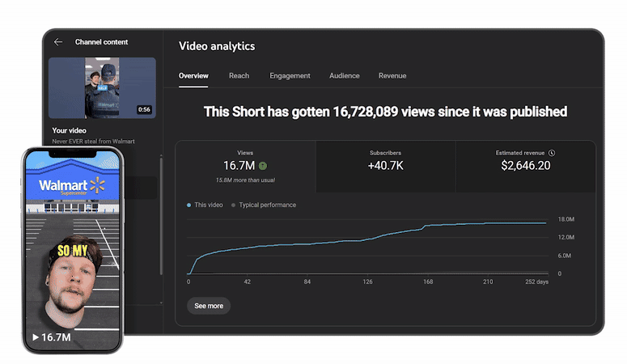Select the Estimated revenue metric card

tap(525, 167)
